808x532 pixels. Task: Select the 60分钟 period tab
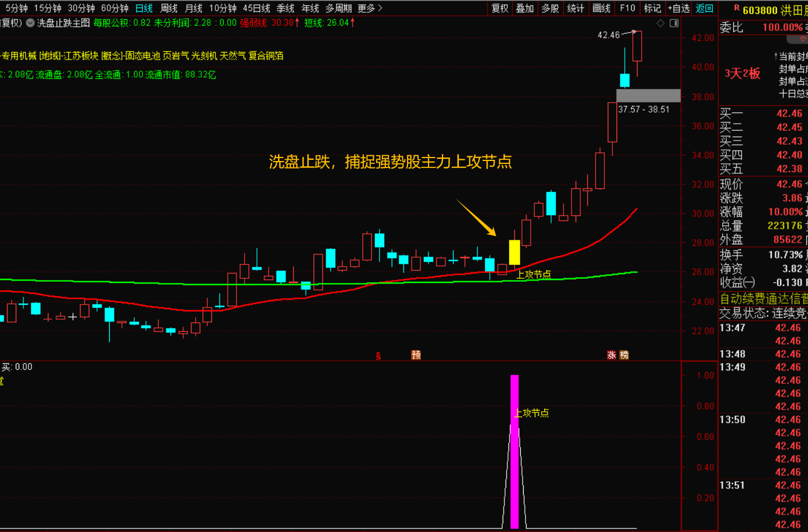coord(114,8)
